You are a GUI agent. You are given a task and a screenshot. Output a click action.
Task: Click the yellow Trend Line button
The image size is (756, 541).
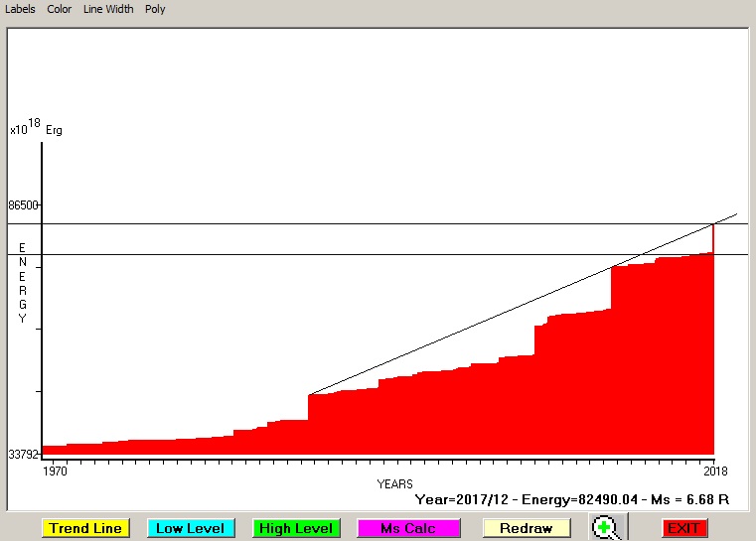tap(85, 528)
